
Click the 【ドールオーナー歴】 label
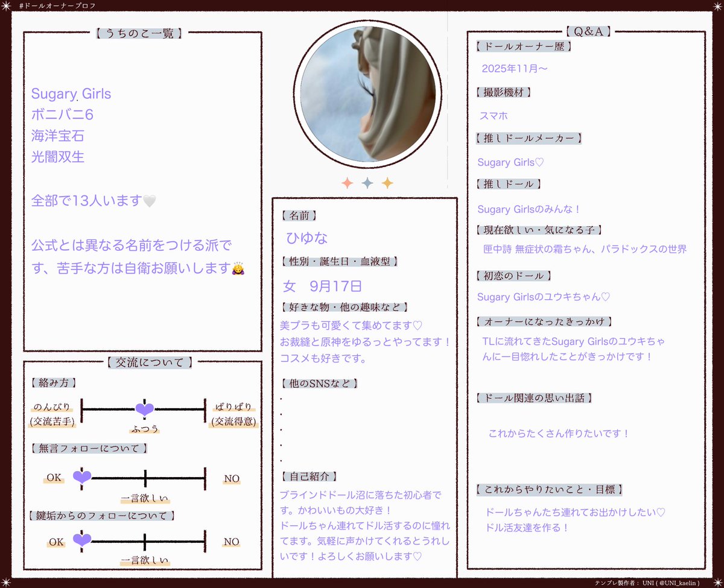(x=524, y=46)
